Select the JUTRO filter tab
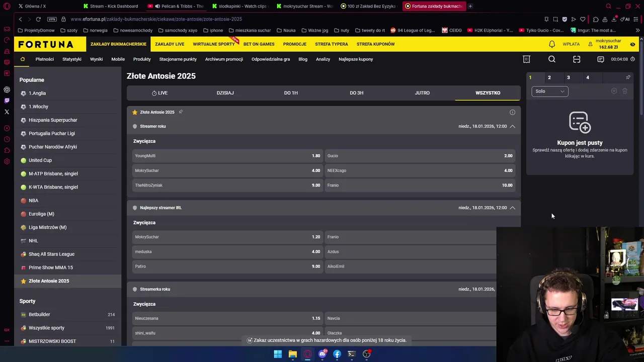The height and width of the screenshot is (362, 644). click(422, 93)
